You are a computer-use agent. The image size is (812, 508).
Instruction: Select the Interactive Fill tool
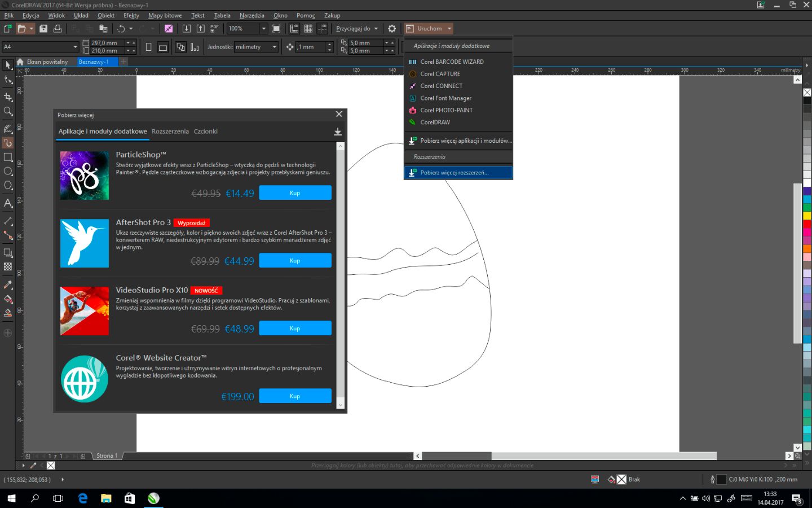pyautogui.click(x=8, y=299)
